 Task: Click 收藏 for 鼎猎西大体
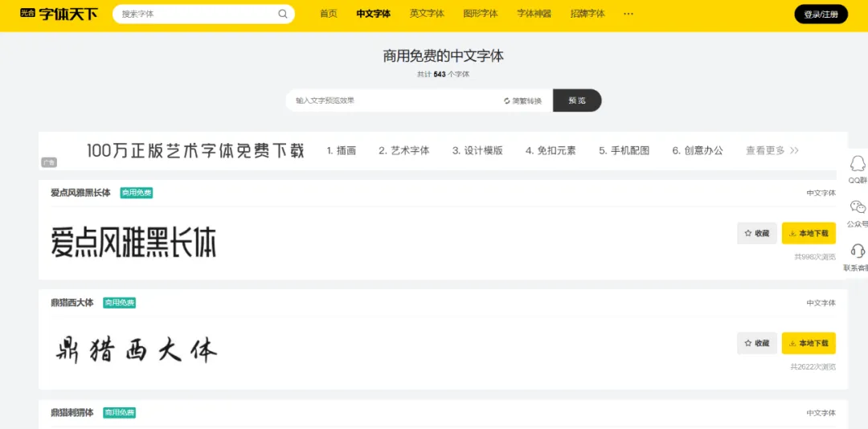(x=757, y=343)
